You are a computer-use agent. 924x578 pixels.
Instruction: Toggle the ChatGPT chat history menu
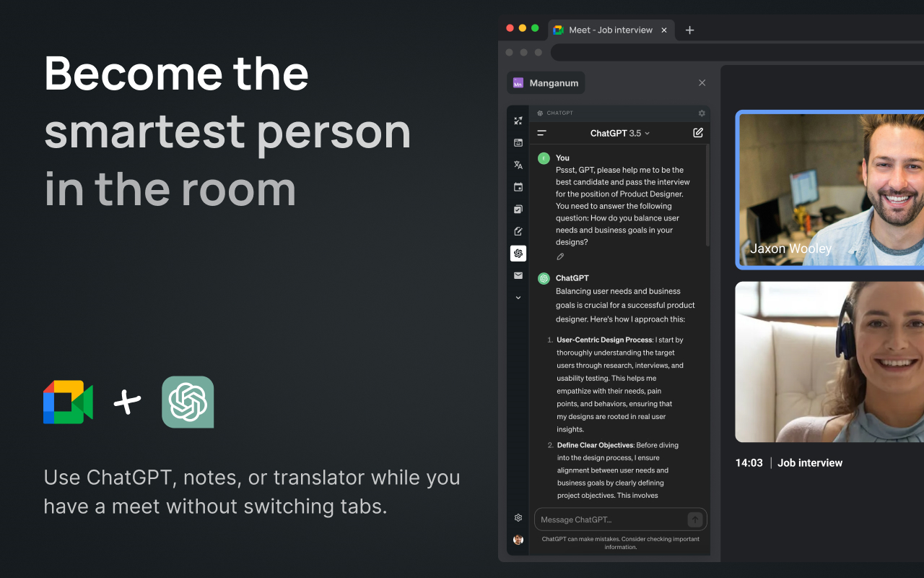point(541,133)
